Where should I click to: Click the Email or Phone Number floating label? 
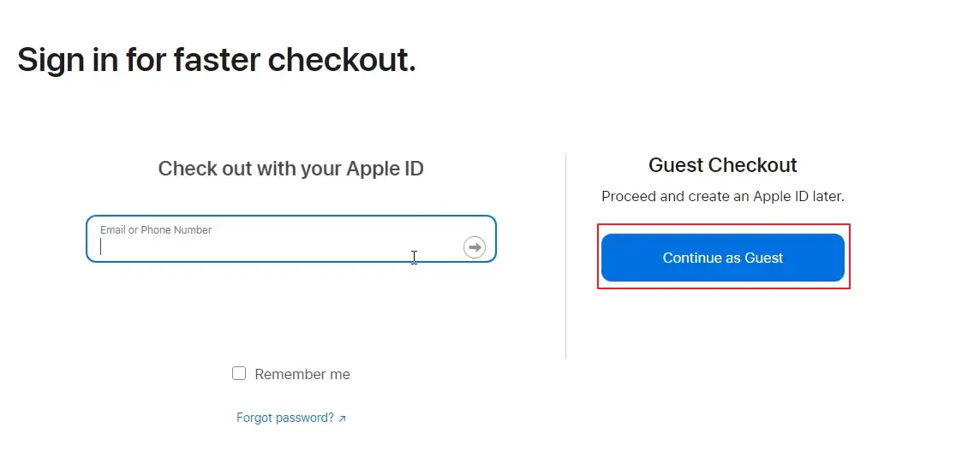pos(156,230)
